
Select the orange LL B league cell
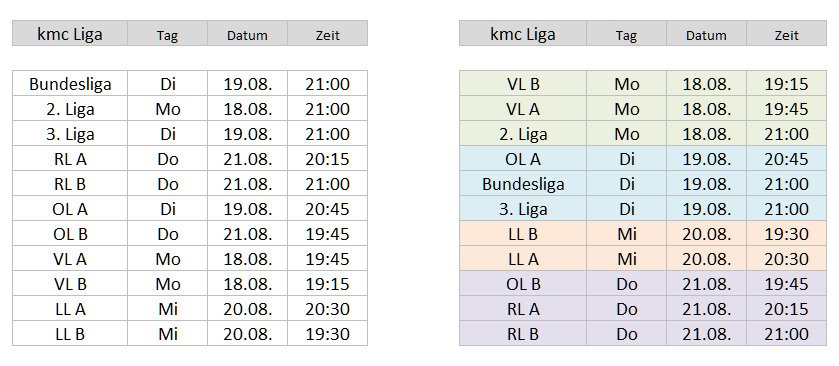pyautogui.click(x=523, y=234)
